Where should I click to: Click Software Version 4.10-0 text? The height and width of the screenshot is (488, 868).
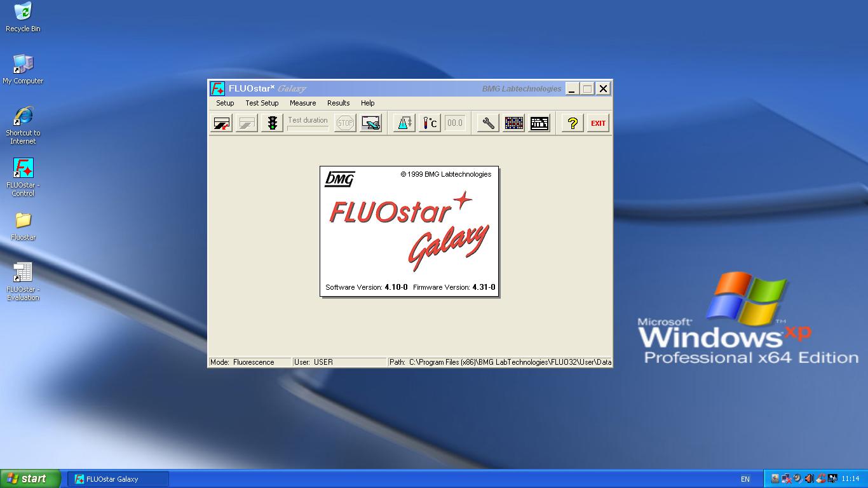(x=367, y=287)
